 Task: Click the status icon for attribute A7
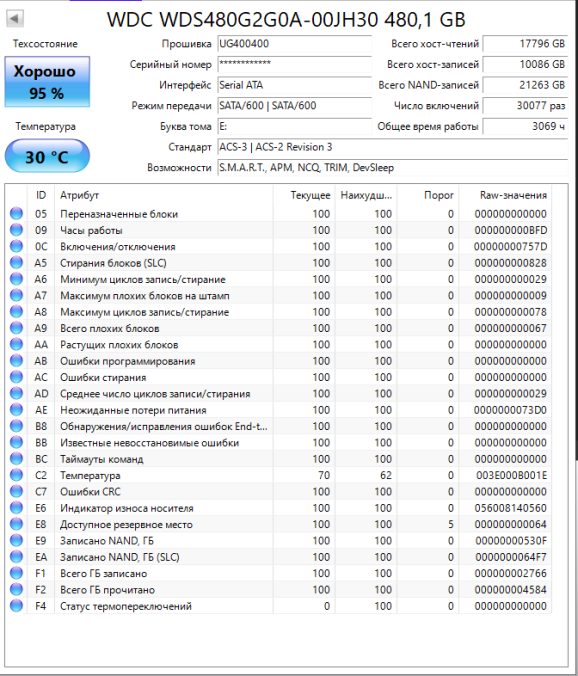click(16, 296)
